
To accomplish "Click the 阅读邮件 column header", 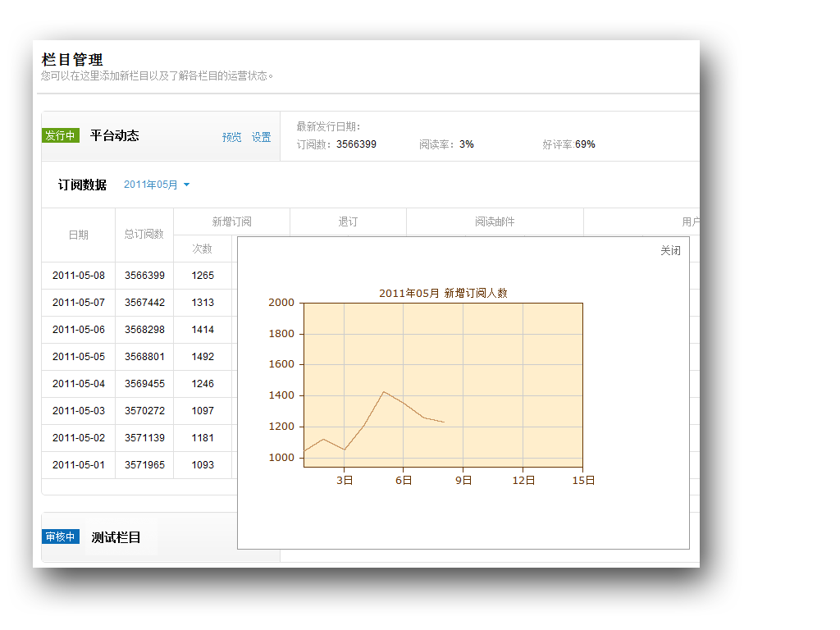I will click(x=495, y=221).
